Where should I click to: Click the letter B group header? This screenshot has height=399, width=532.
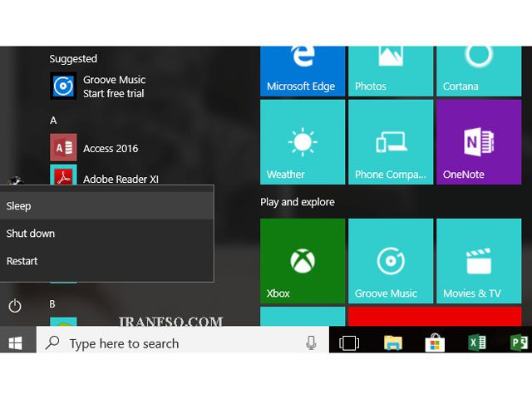pyautogui.click(x=52, y=304)
